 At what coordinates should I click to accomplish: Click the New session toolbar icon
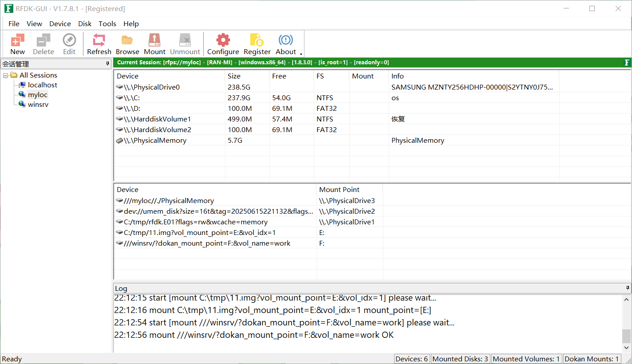click(x=17, y=44)
